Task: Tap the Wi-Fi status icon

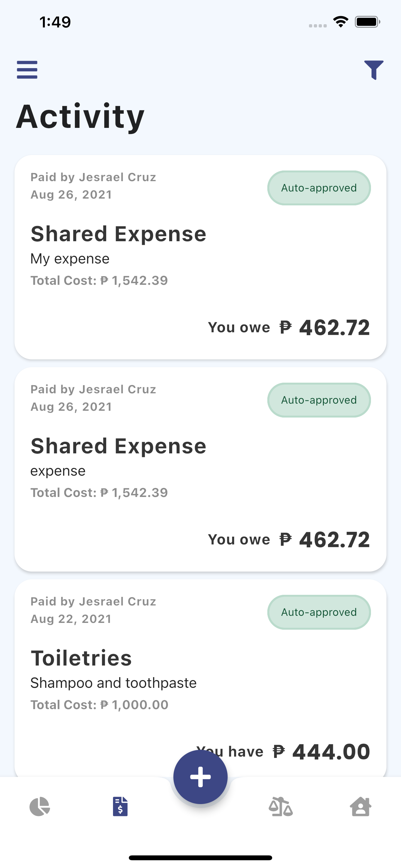Action: pyautogui.click(x=341, y=22)
